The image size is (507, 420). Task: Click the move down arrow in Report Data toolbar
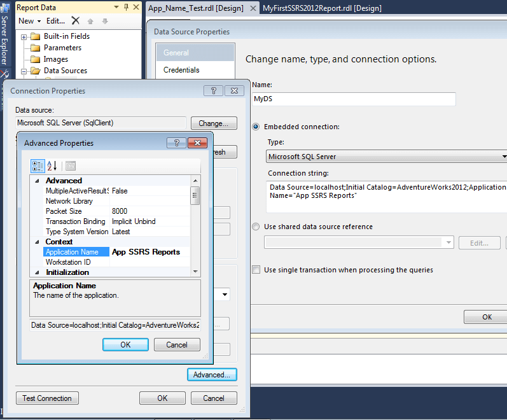tap(105, 21)
